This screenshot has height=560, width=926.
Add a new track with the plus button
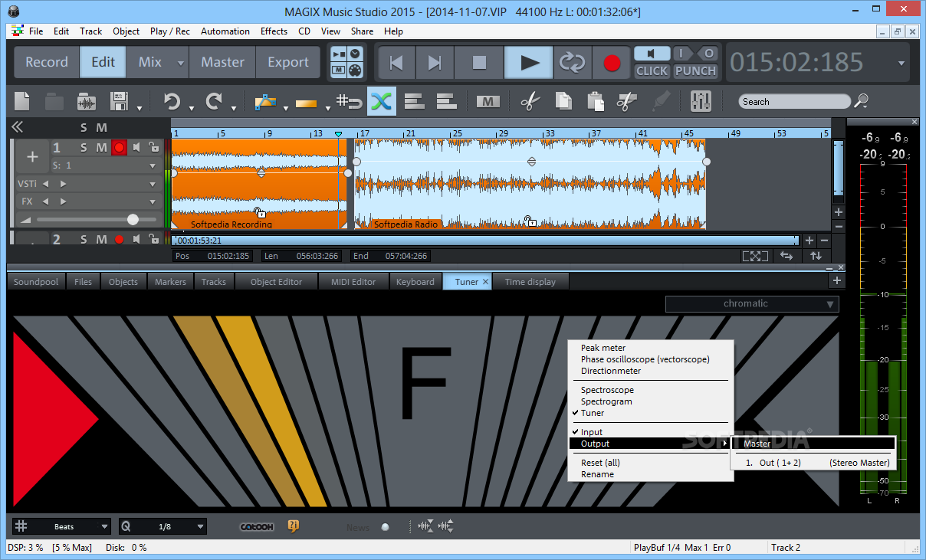pyautogui.click(x=32, y=157)
